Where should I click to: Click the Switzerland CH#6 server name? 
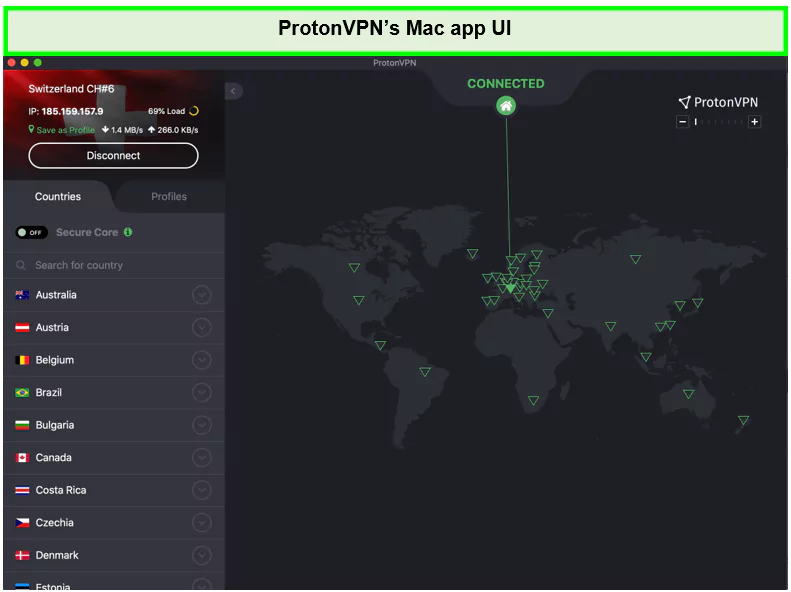click(x=71, y=89)
